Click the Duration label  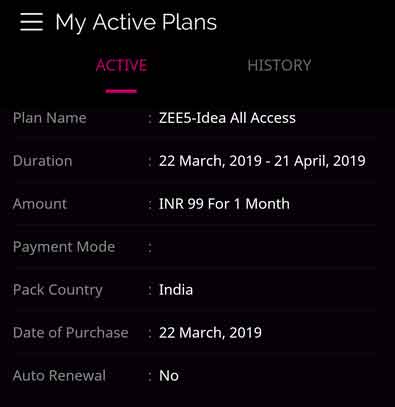click(x=42, y=161)
